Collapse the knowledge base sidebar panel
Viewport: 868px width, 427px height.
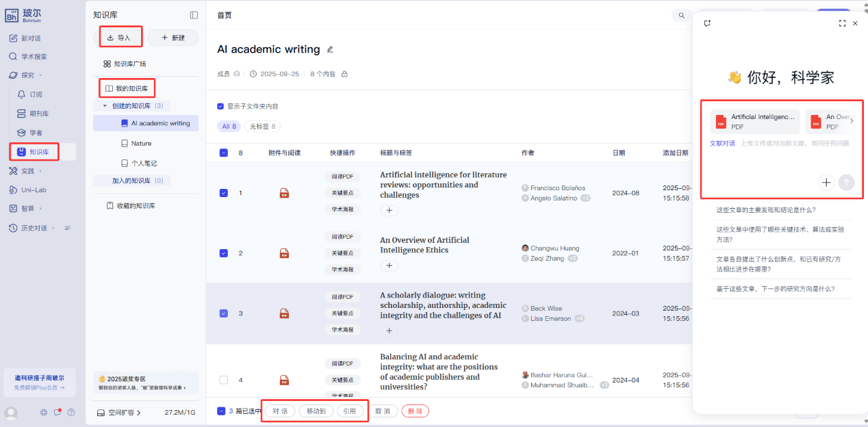point(194,15)
